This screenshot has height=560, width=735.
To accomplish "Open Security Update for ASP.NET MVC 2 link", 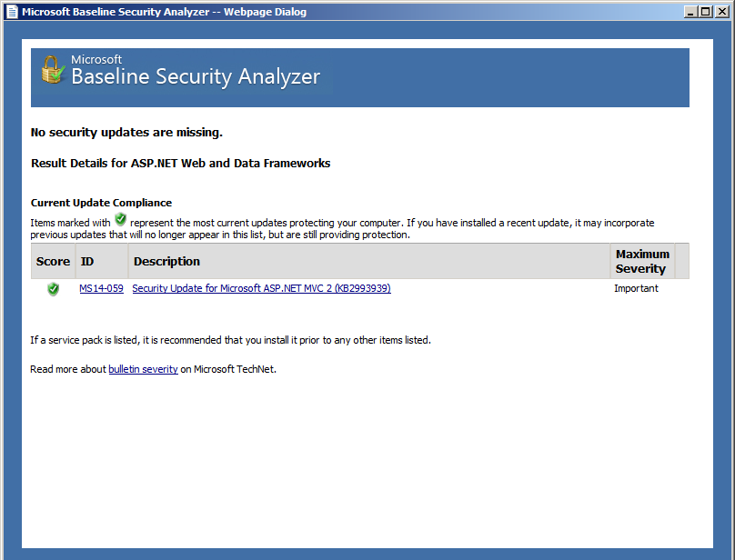I will point(262,288).
